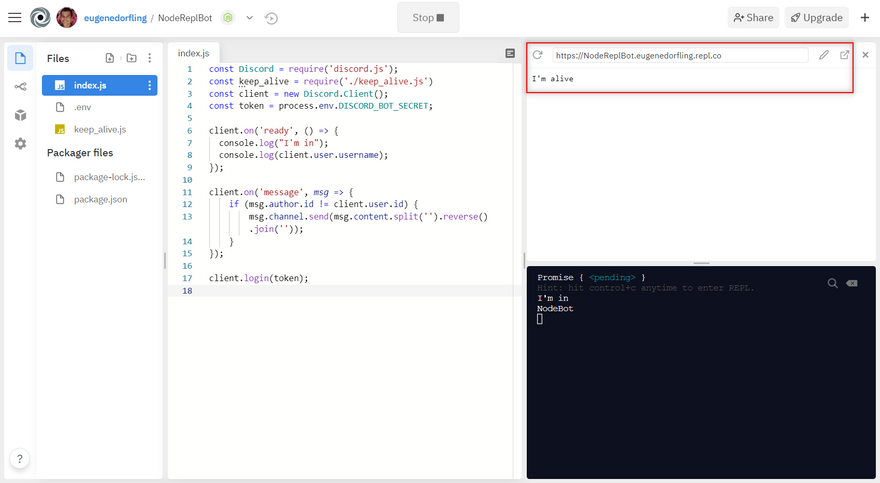
Task: Open preview in a new tab
Action: tap(844, 55)
